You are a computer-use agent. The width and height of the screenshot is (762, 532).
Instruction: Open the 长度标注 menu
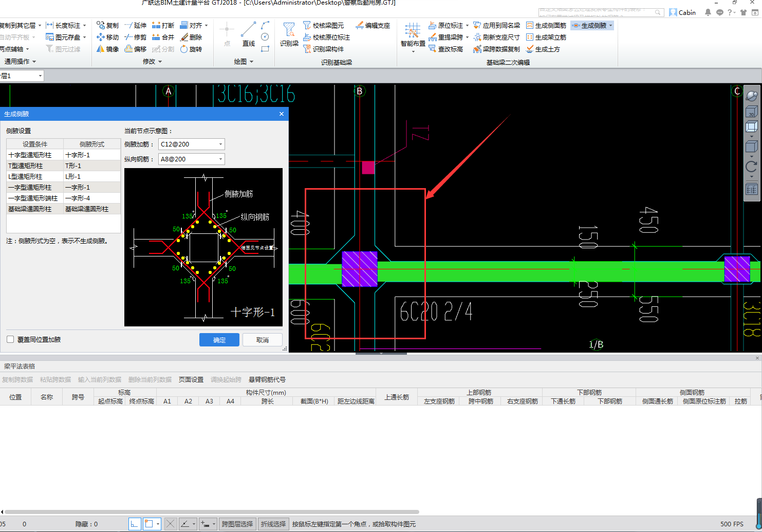point(66,25)
